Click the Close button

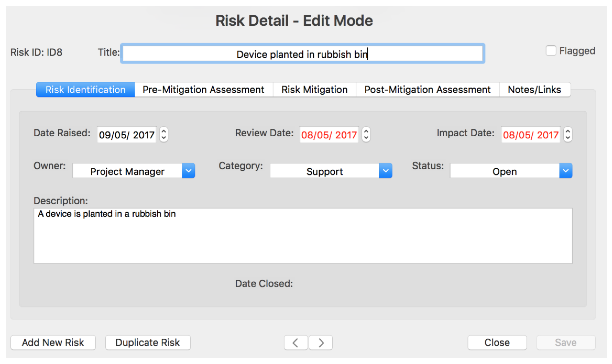click(x=497, y=343)
